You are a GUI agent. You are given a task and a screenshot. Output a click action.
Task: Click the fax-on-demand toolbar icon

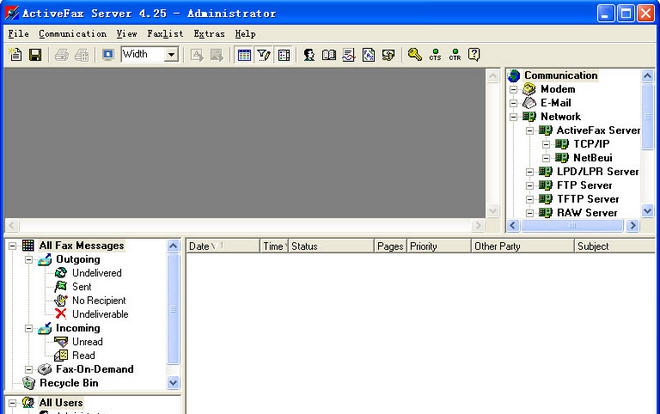388,55
